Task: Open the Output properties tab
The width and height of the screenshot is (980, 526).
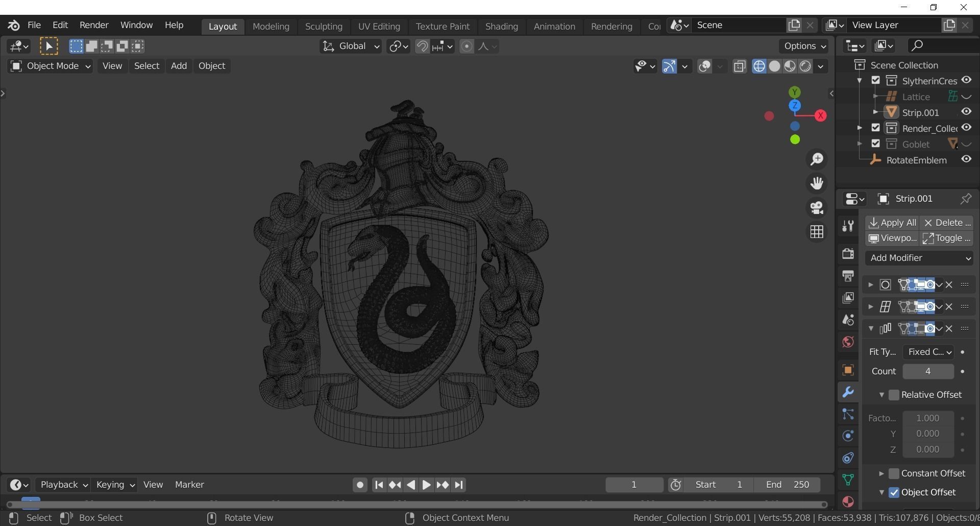Action: tap(848, 276)
